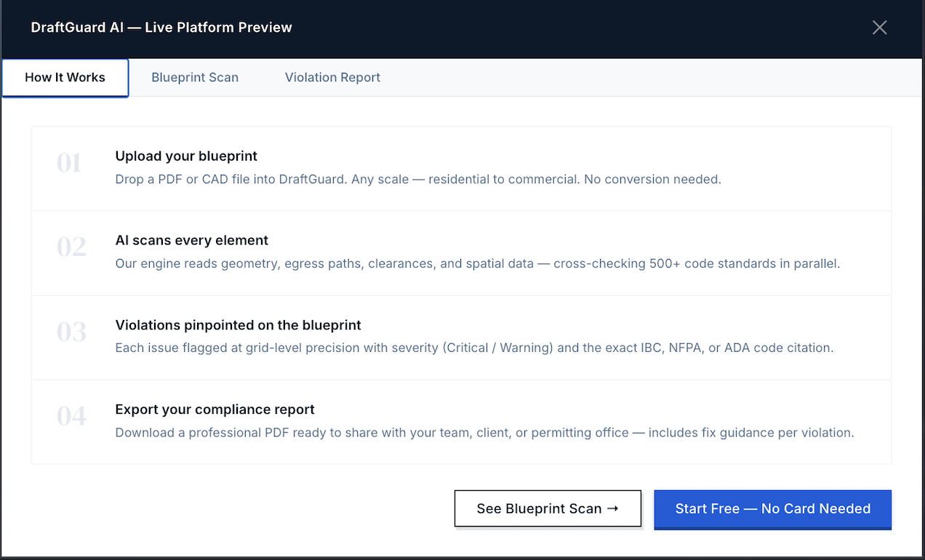The height and width of the screenshot is (560, 925).
Task: Click the 'Our engine reads geometry' description
Action: (x=478, y=264)
